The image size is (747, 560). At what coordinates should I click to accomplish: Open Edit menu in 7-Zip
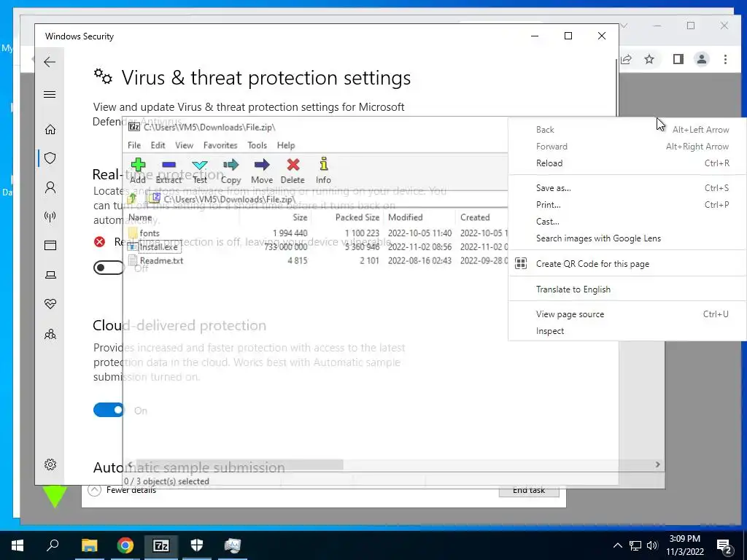point(158,145)
